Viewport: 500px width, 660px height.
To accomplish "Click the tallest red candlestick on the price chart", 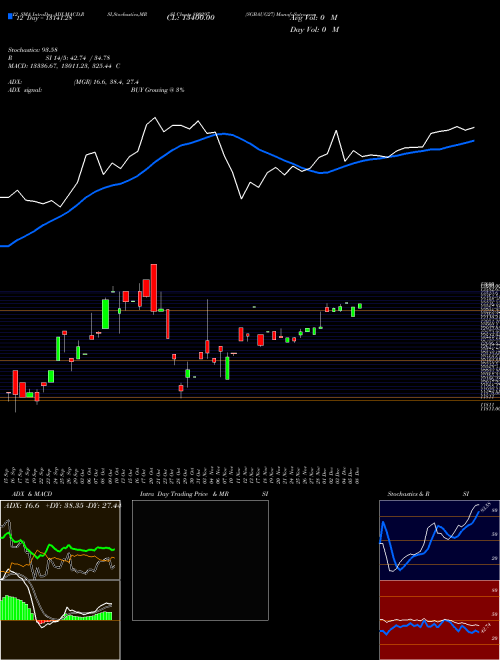I will tap(154, 288).
